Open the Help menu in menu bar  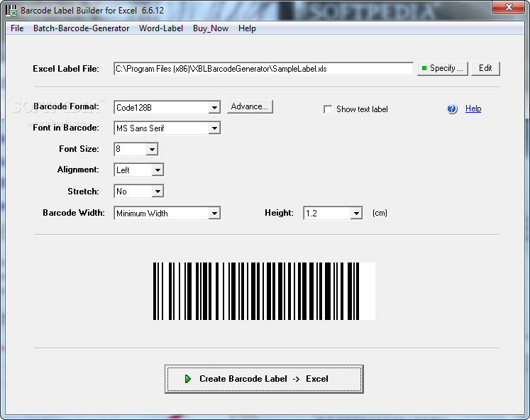(247, 28)
